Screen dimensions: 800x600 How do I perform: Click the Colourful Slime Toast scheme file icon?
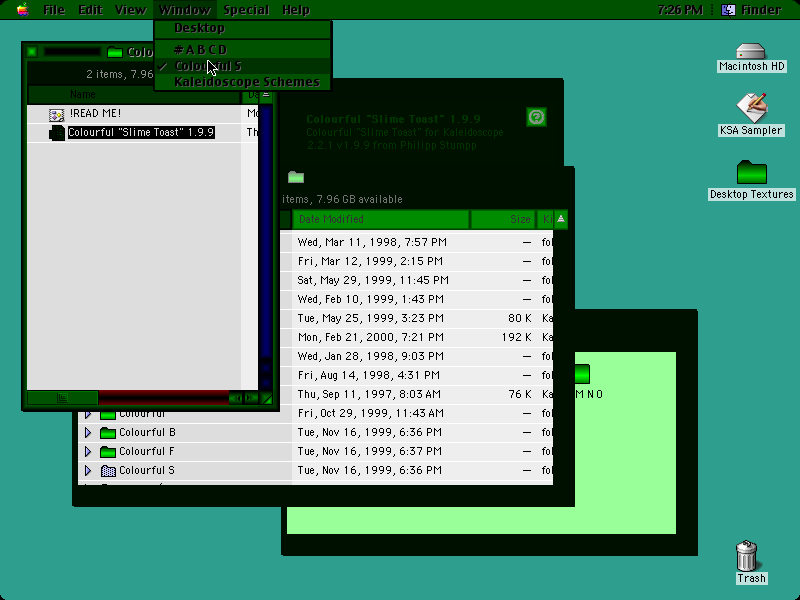pyautogui.click(x=57, y=133)
